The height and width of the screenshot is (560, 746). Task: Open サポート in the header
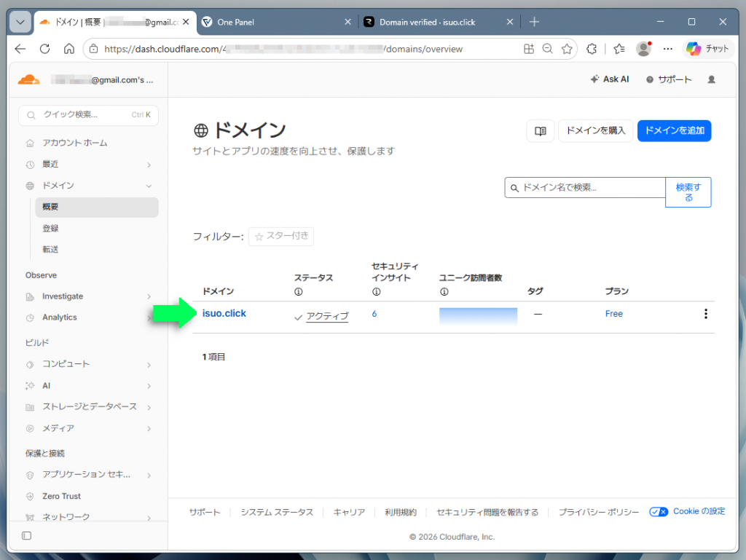(669, 79)
